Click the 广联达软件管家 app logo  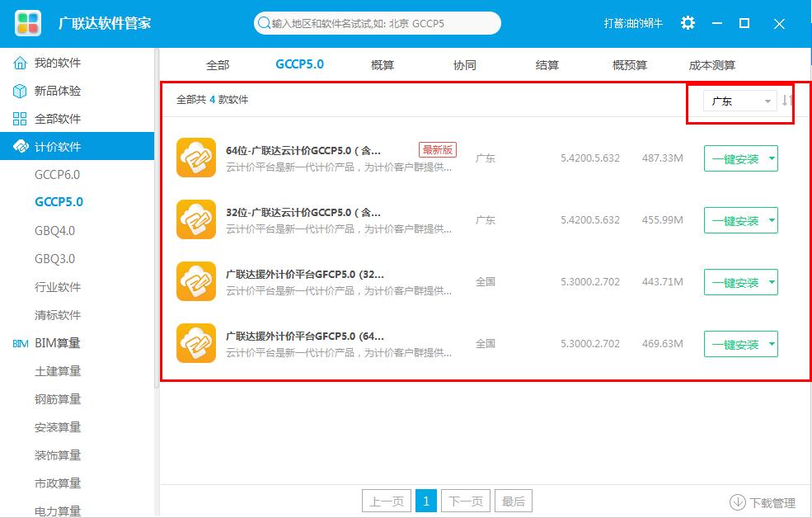[28, 23]
